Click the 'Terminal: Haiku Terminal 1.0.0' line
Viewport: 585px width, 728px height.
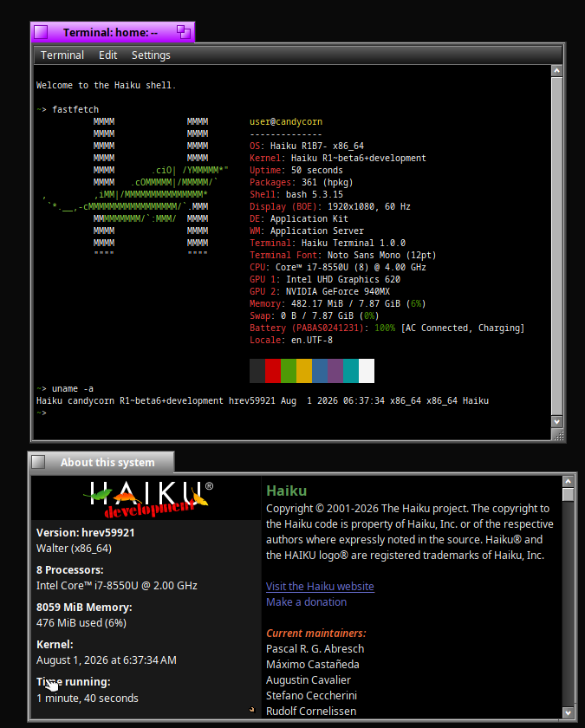[x=328, y=243]
